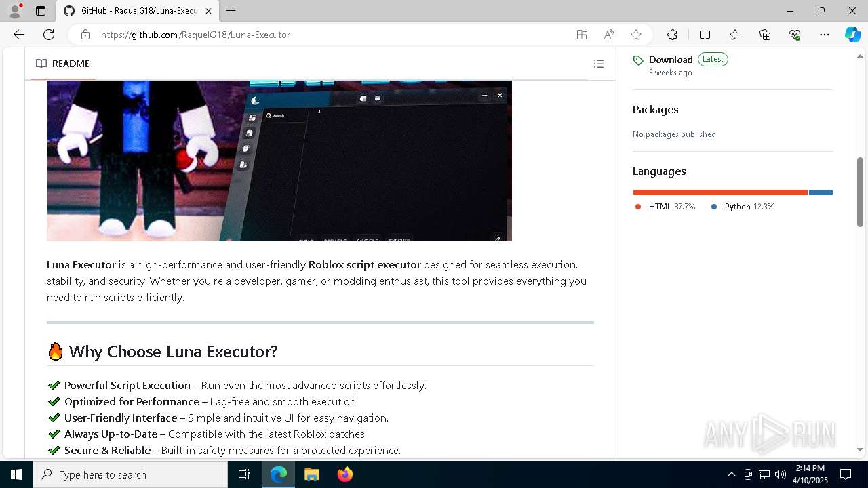Viewport: 868px width, 488px height.
Task: Open browser Extensions puzzle icon
Action: (x=672, y=35)
